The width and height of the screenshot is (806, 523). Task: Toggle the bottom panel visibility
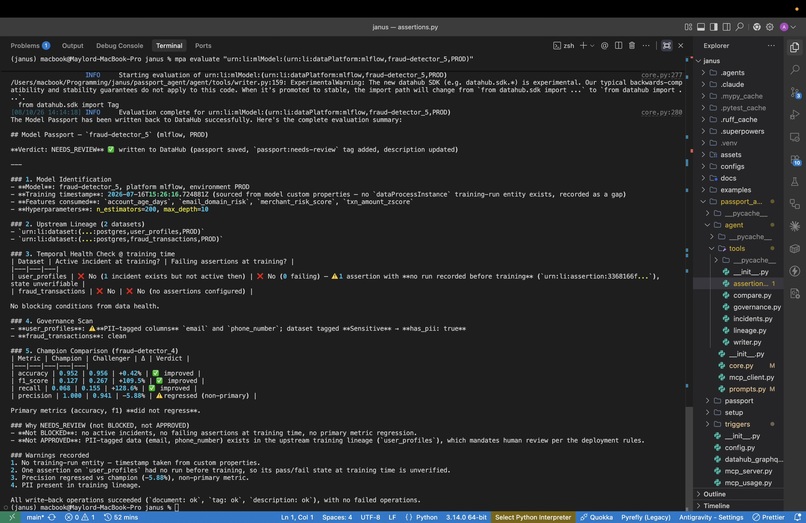pyautogui.click(x=701, y=27)
